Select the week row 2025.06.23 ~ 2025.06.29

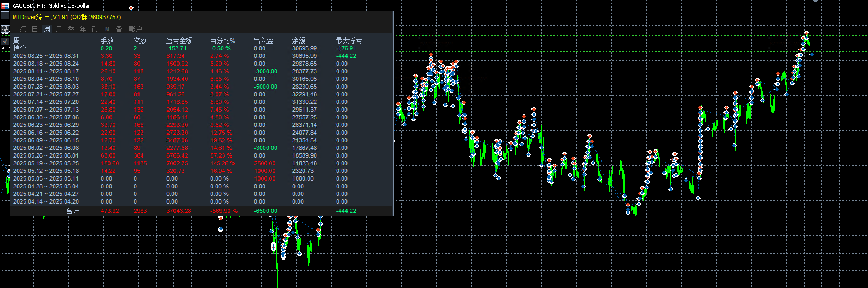coord(46,125)
